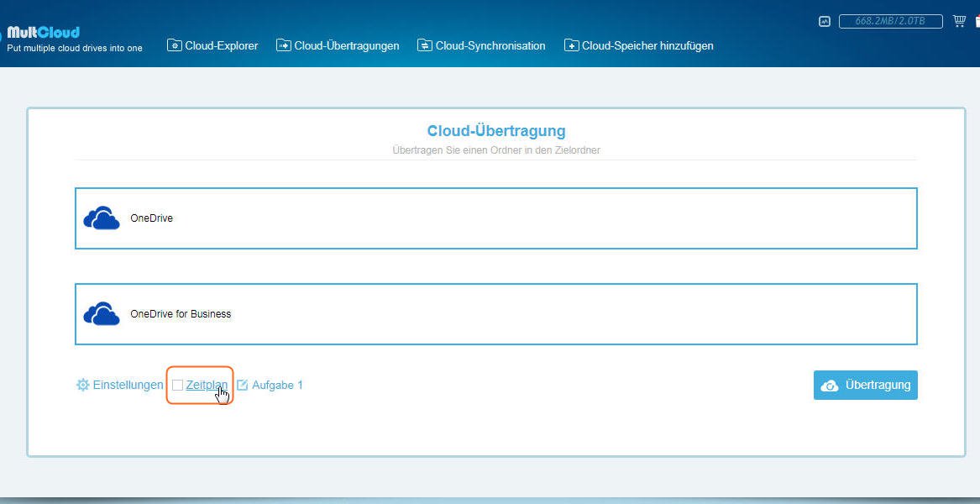Click 'Übertragen Sie einen Ordner in den Zielordner'

point(496,150)
